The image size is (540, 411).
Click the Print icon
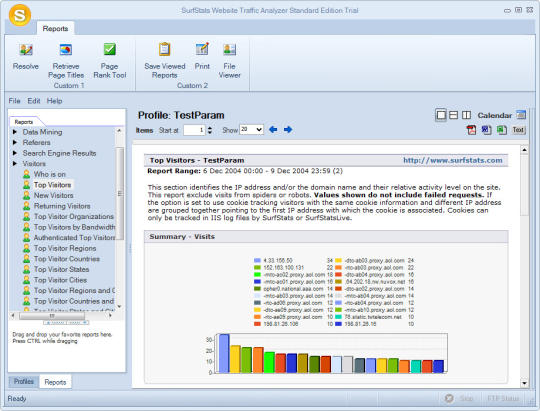[x=202, y=49]
